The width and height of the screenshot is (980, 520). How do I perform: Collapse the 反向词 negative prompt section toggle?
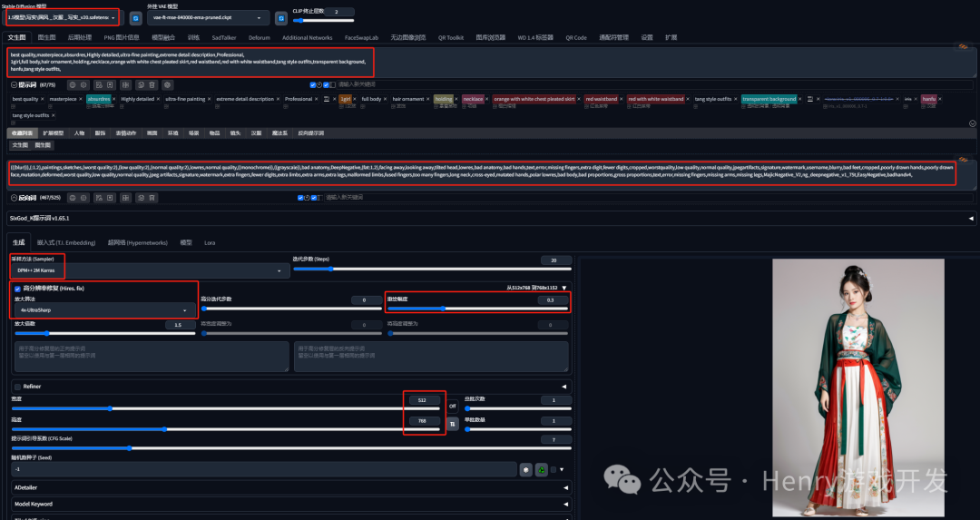[x=14, y=198]
